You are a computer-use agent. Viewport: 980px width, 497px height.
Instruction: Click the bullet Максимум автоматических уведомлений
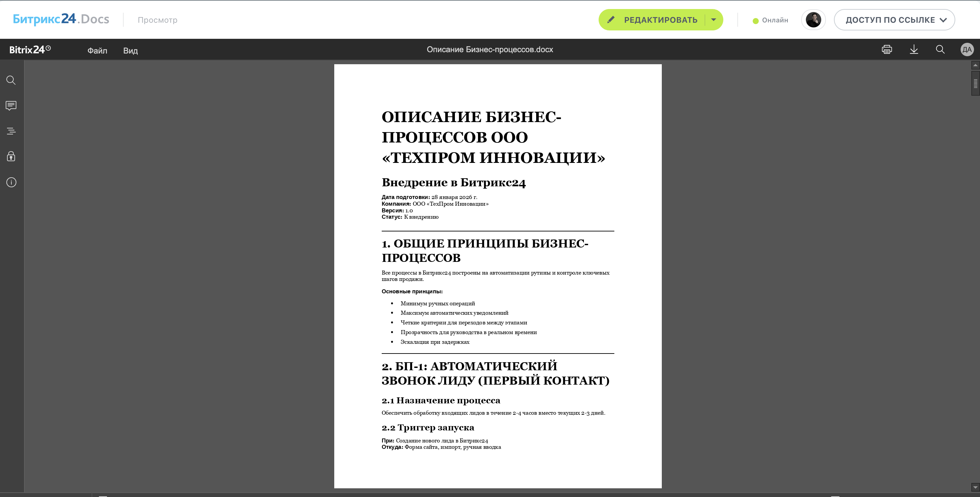pyautogui.click(x=454, y=313)
